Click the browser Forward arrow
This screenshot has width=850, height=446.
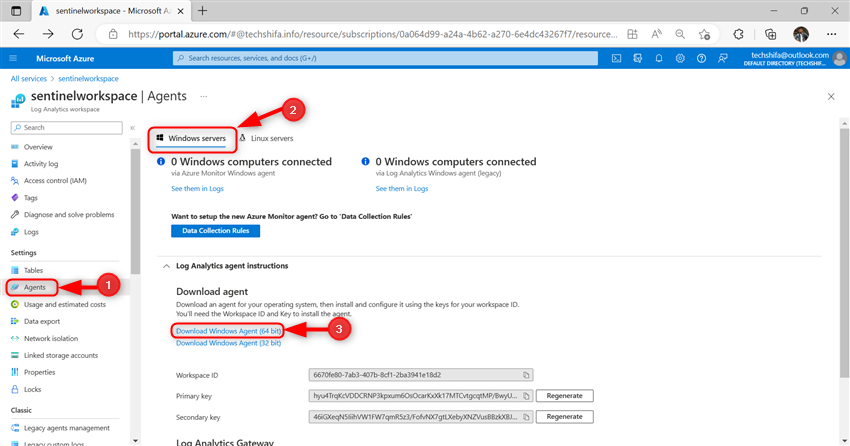pyautogui.click(x=48, y=34)
